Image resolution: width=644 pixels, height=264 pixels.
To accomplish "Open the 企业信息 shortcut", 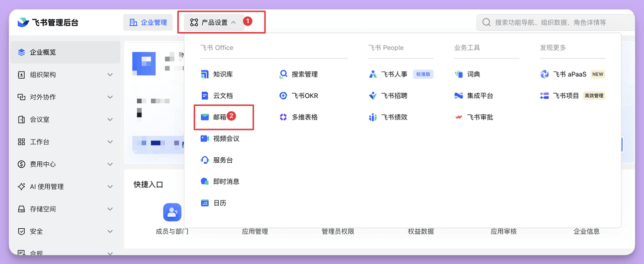I will click(587, 232).
